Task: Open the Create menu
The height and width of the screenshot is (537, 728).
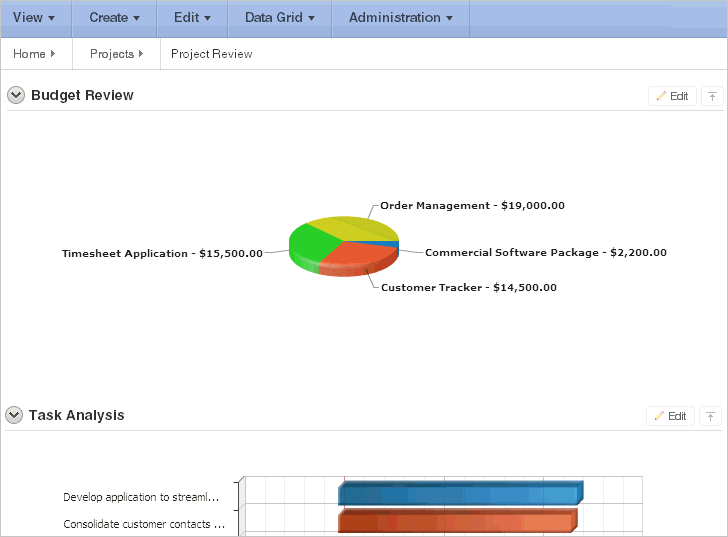Action: tap(114, 18)
